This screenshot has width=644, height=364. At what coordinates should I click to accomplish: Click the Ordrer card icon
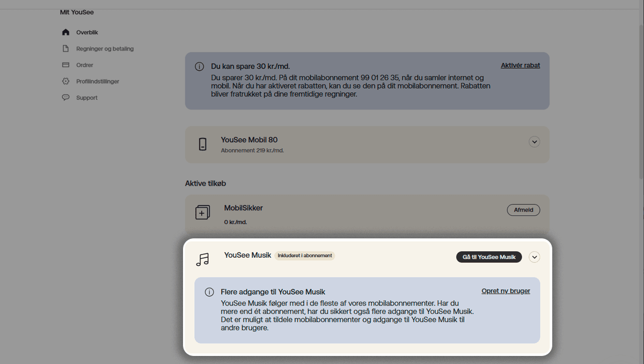point(65,65)
